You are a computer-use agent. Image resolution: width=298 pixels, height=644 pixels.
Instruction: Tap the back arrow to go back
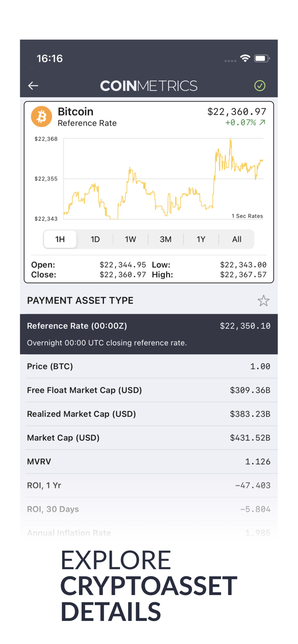click(33, 86)
